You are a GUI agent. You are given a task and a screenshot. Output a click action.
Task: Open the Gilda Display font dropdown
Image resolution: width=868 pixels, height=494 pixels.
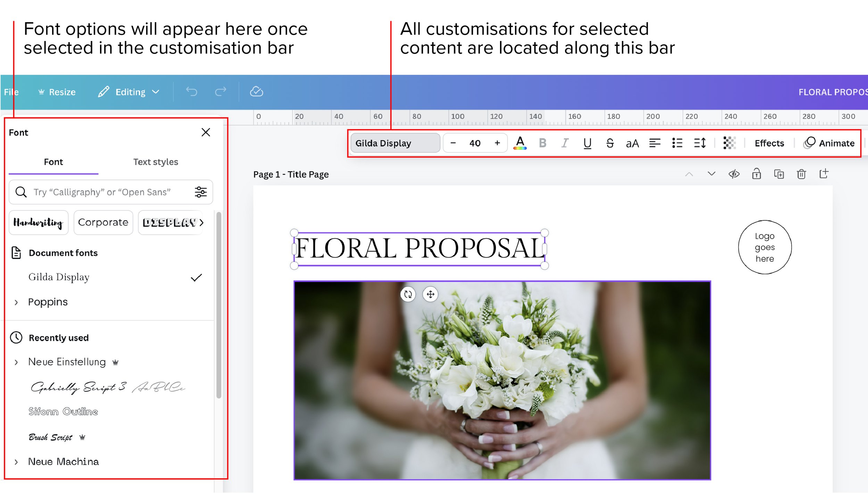(395, 143)
